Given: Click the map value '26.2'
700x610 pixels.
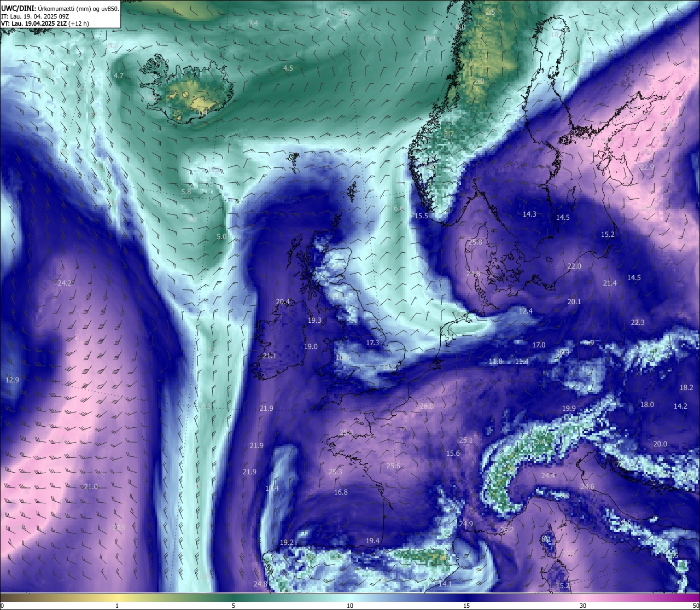Looking at the screenshot, I should click(x=507, y=530).
